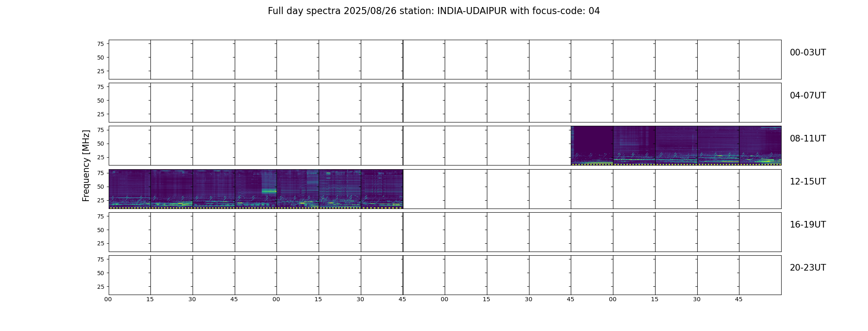Open the 12:15 spectrogram tile in 12-15UT row

point(172,189)
